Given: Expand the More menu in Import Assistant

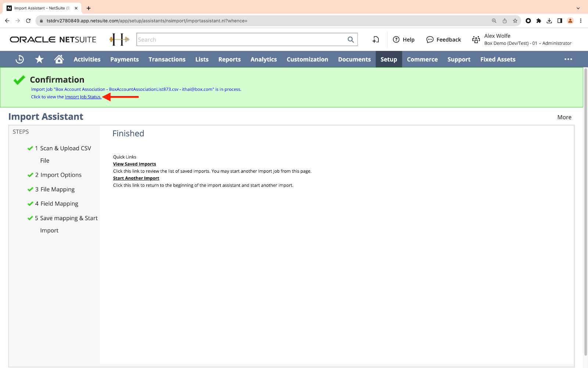Looking at the screenshot, I should tap(564, 117).
